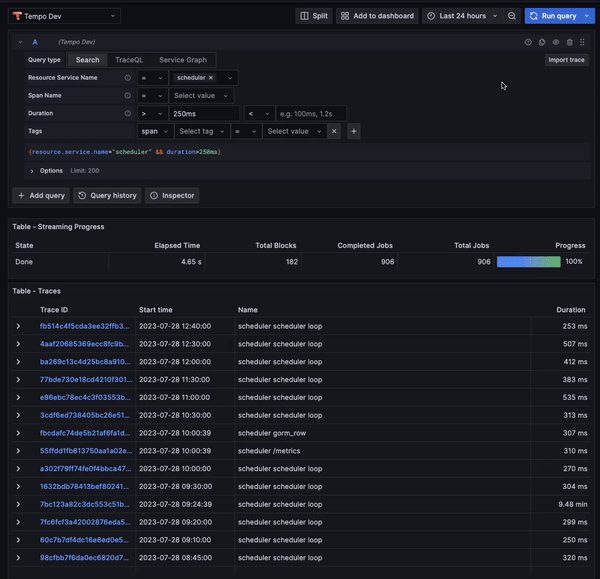Delete query A with the trash icon

point(569,42)
